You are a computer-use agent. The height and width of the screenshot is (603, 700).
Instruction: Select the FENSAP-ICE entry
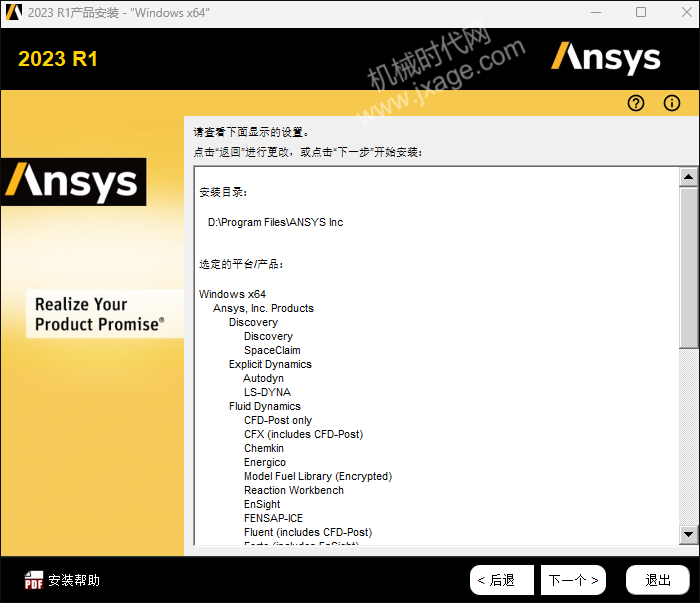(x=273, y=518)
